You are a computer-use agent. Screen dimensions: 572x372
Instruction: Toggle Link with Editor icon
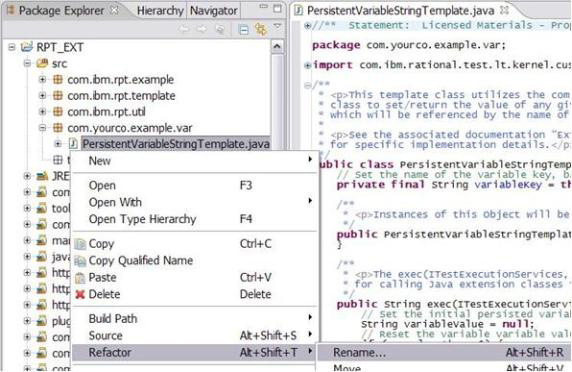point(261,29)
